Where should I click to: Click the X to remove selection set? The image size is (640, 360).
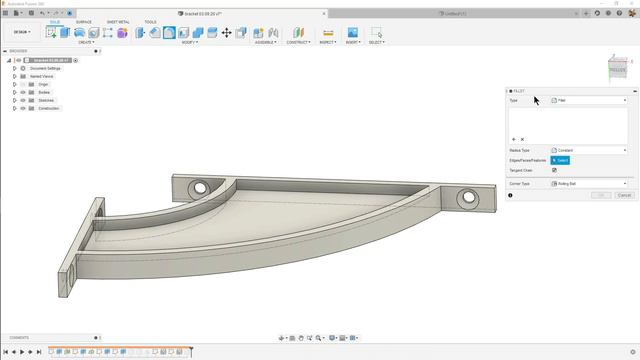(x=522, y=140)
